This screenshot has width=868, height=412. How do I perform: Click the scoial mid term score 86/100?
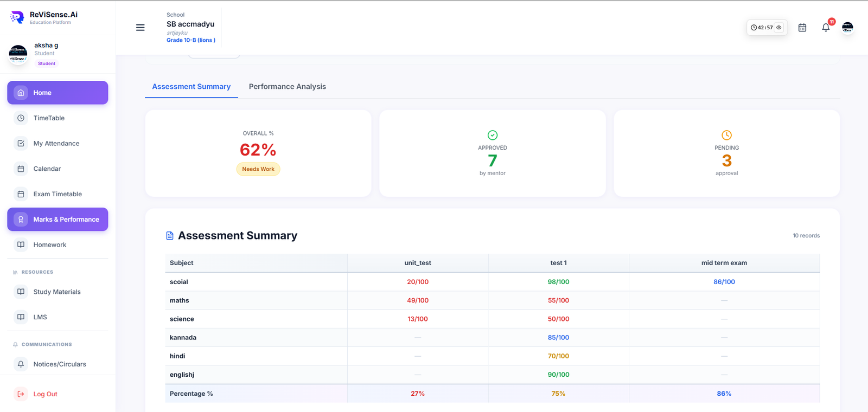pos(724,282)
